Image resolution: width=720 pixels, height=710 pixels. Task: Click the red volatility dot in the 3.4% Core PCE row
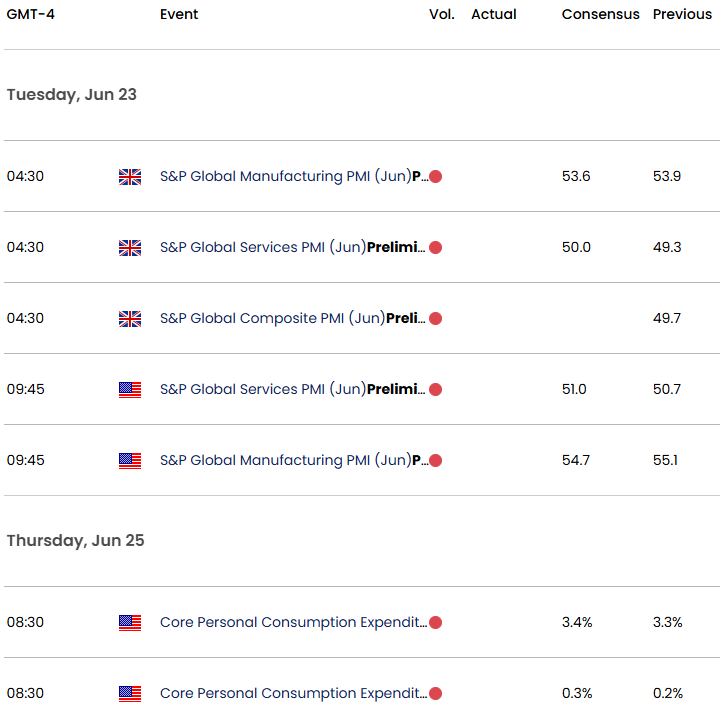435,623
